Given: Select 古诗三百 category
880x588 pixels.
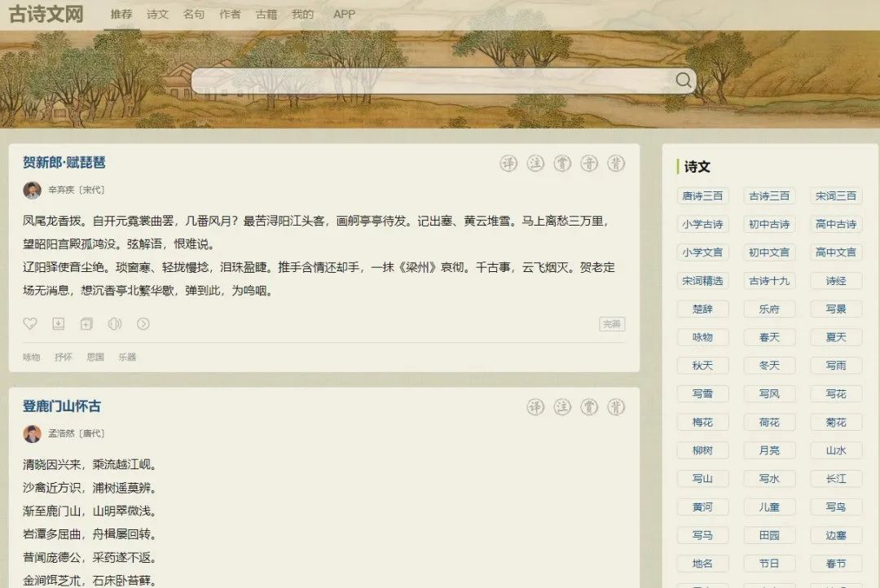Looking at the screenshot, I should coord(769,195).
